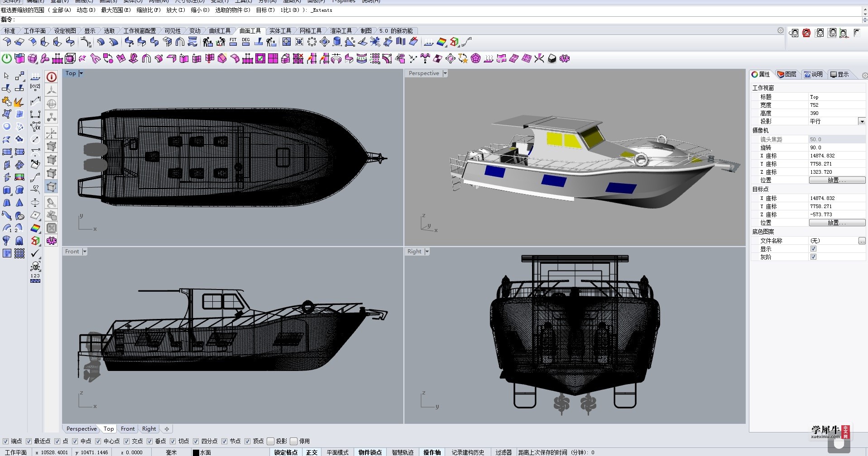Viewport: 868px width, 456px height.
Task: Click the magenta T-Splines sphere primitive icon
Action: tap(33, 58)
